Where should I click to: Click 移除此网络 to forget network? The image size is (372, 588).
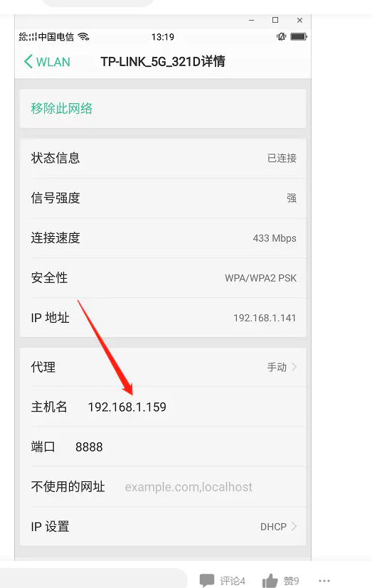61,108
